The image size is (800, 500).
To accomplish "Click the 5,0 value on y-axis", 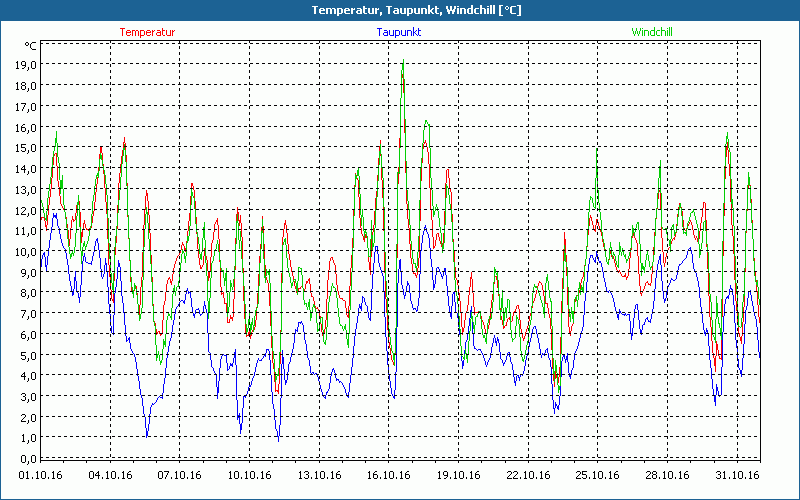I will (29, 355).
